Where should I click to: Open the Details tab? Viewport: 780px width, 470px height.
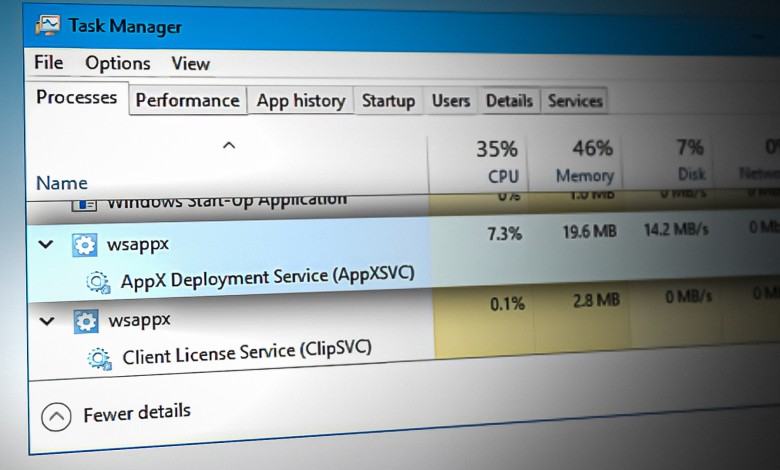[x=509, y=101]
